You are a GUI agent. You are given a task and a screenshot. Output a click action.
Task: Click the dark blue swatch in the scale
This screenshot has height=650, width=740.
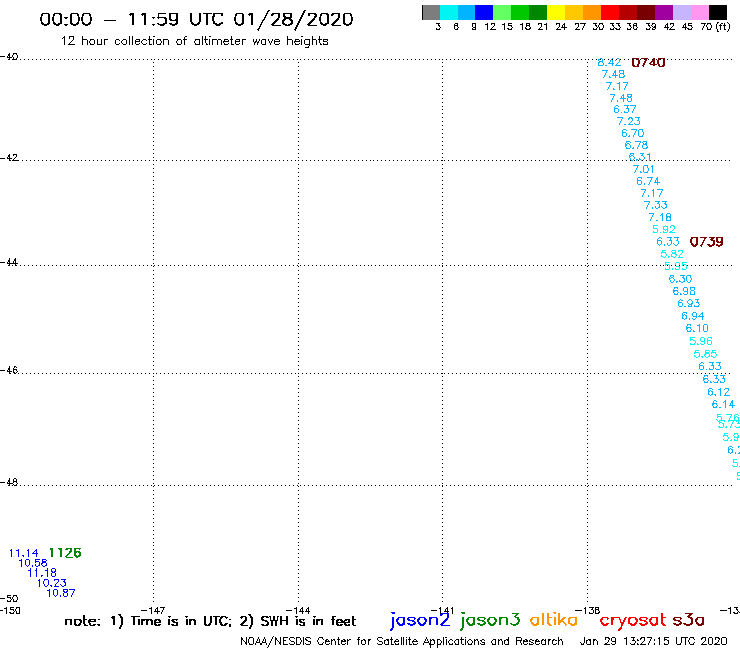484,12
